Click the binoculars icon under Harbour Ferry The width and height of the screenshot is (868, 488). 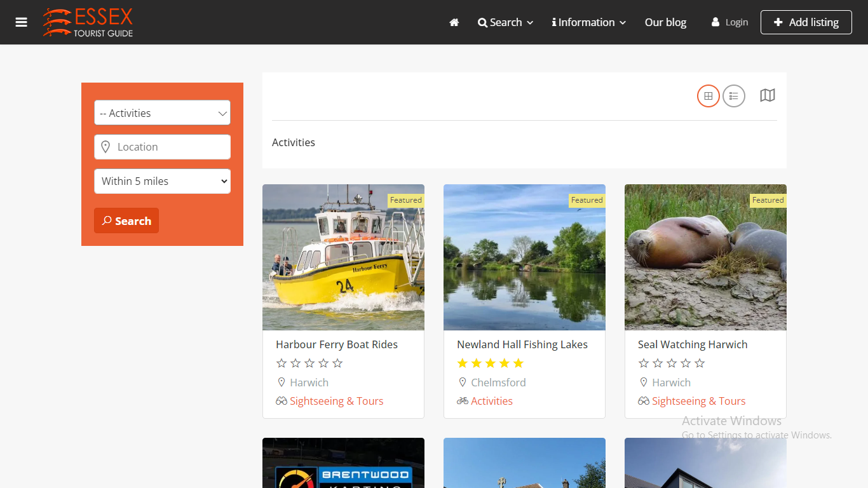281,401
